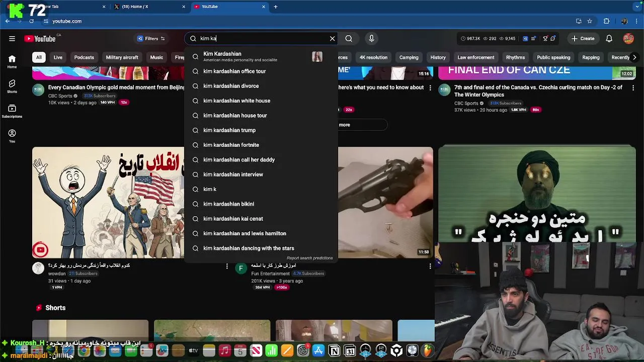Viewport: 644px width, 362px height.
Task: Open the Filters button in the header
Action: [151, 39]
